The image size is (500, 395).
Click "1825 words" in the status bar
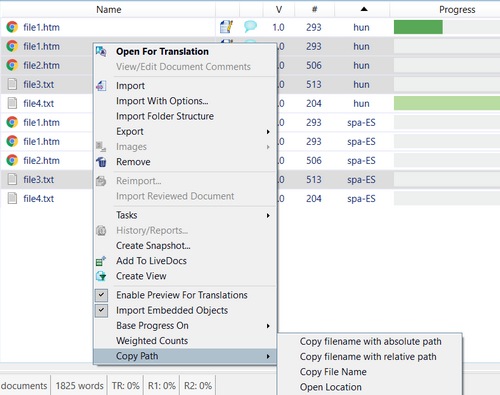79,386
